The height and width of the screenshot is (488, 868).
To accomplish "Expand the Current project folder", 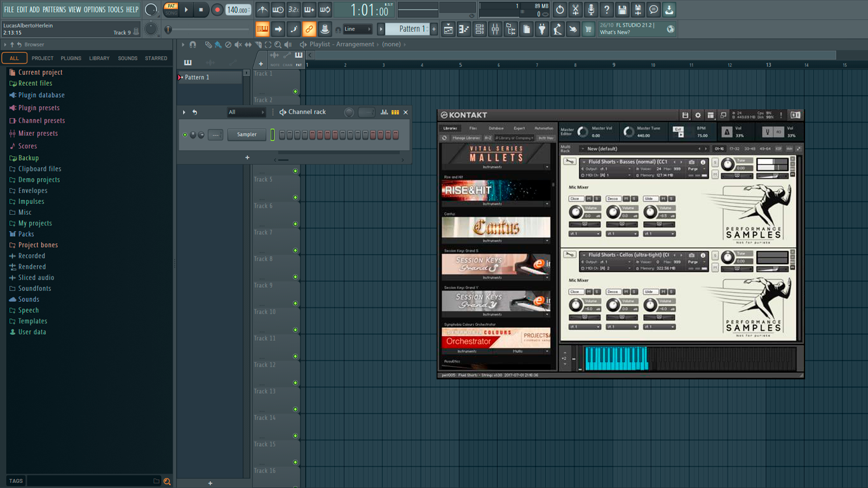I will [x=40, y=72].
